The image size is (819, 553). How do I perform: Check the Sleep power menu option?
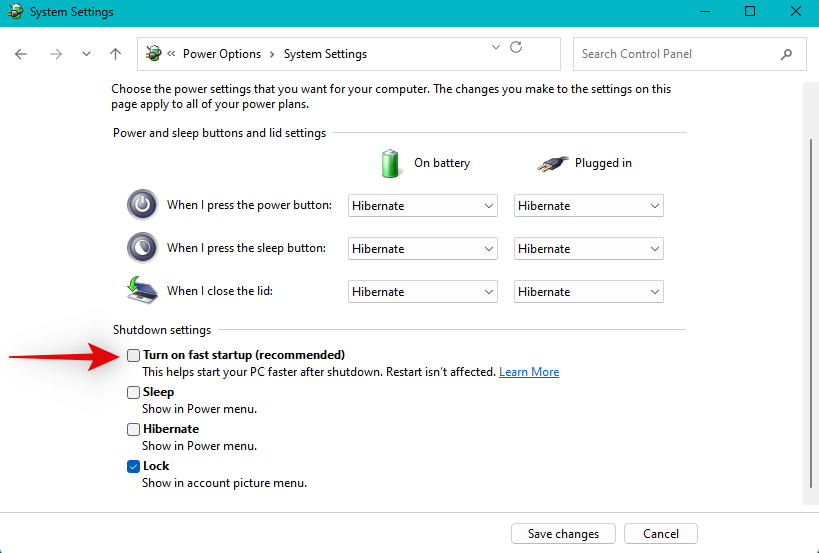coord(134,392)
